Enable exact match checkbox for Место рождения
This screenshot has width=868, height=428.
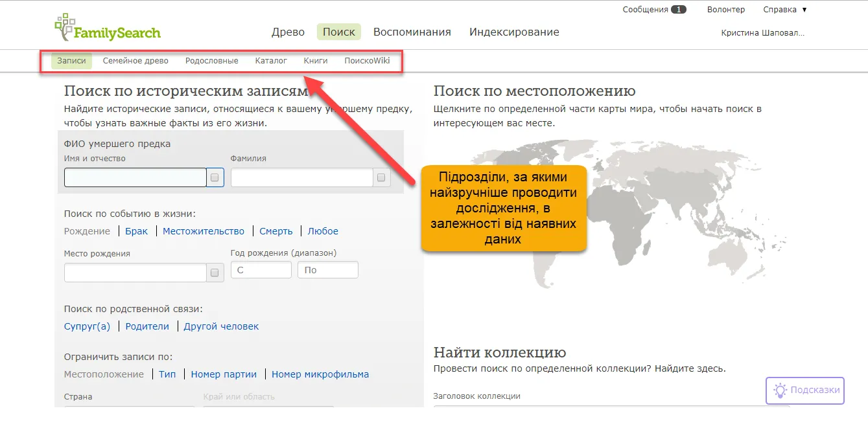point(215,273)
